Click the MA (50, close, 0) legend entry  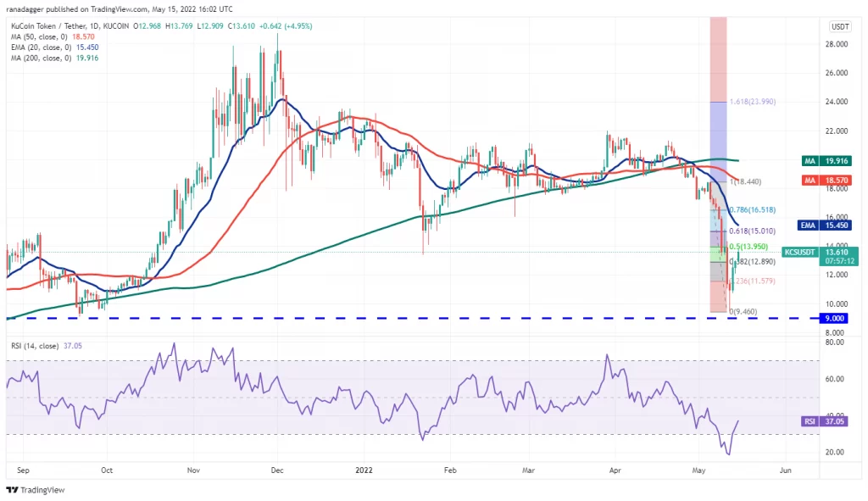(x=53, y=36)
